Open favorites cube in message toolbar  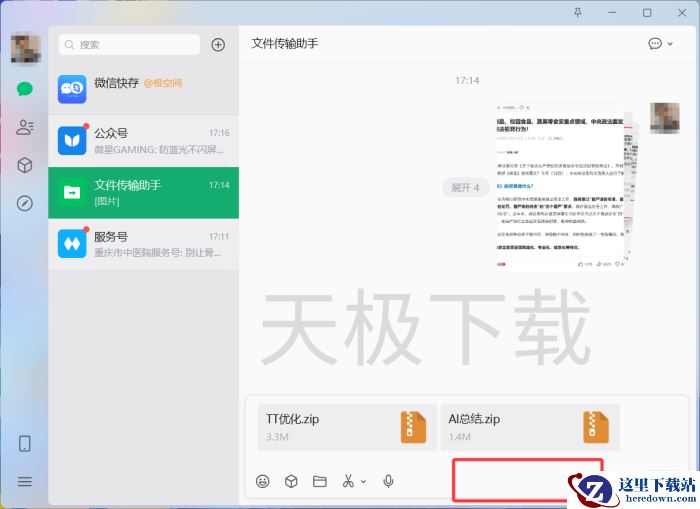[291, 481]
